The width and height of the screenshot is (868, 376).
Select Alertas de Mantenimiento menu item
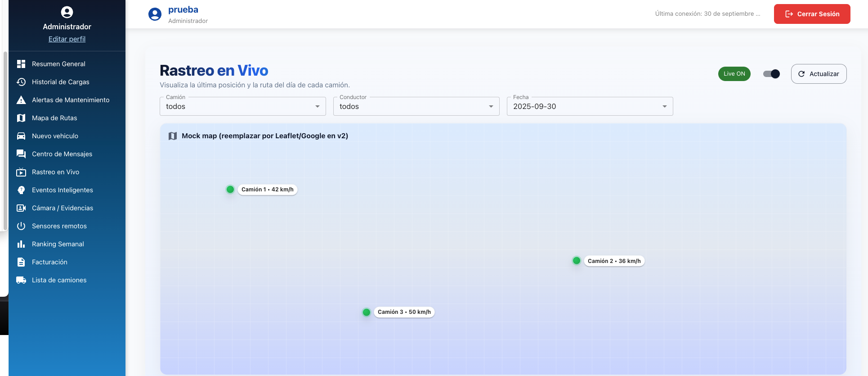(67, 100)
